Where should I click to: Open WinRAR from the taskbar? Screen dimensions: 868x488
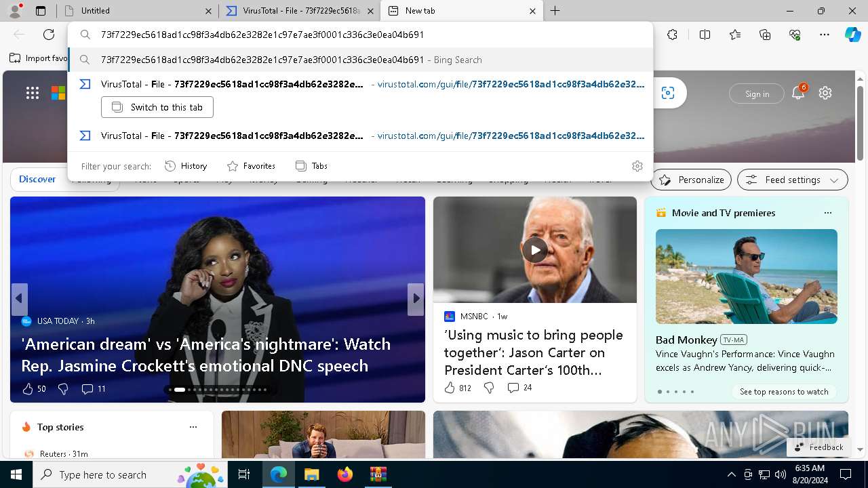pos(378,474)
